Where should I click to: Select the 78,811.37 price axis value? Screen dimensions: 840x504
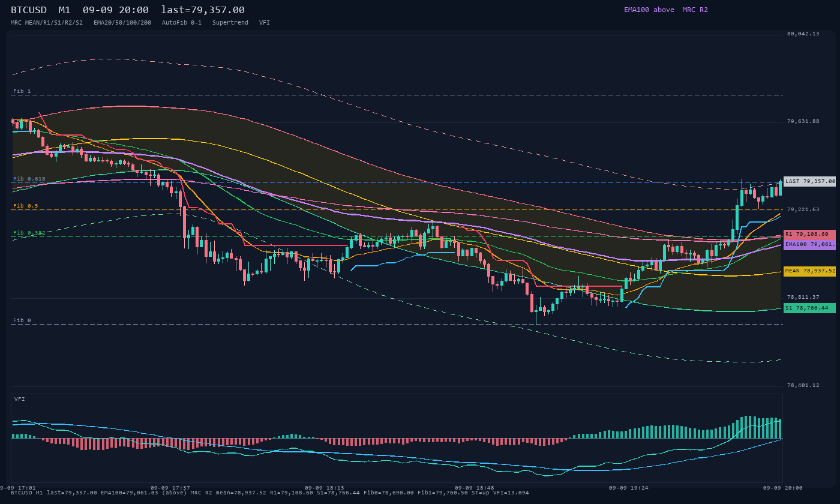(803, 297)
